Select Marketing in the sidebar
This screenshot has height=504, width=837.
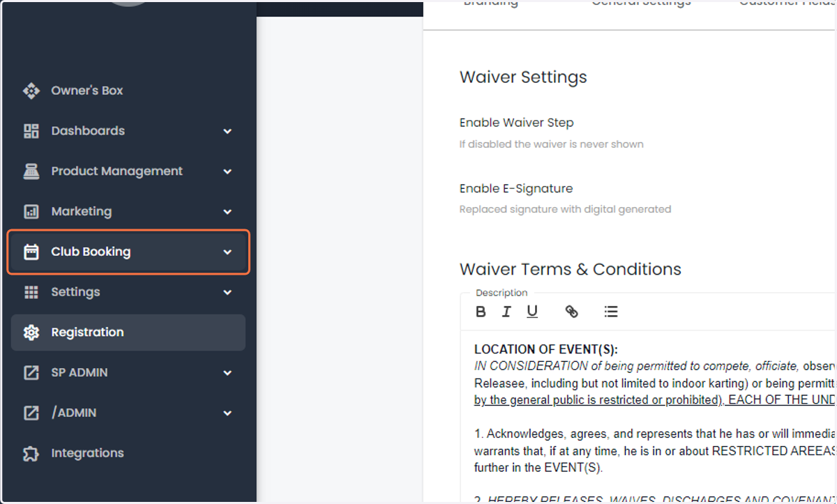click(x=81, y=211)
